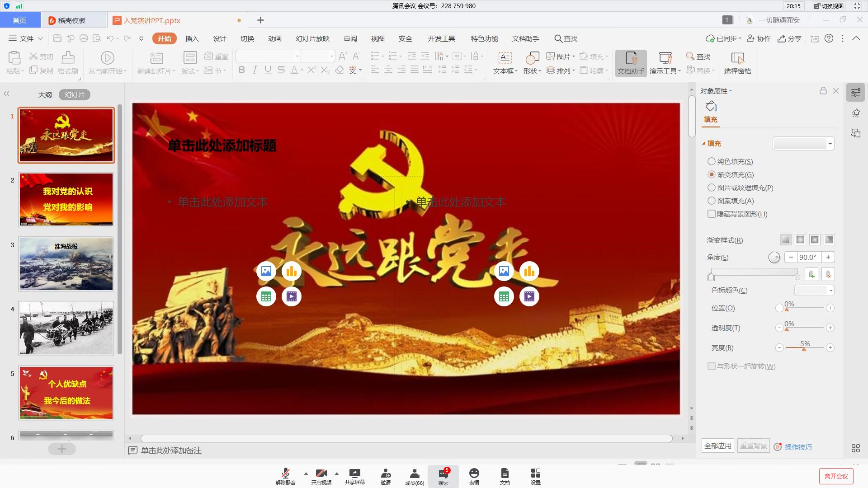Screen dimensions: 868x488
Task: Click Apply to All button
Action: [x=718, y=446]
